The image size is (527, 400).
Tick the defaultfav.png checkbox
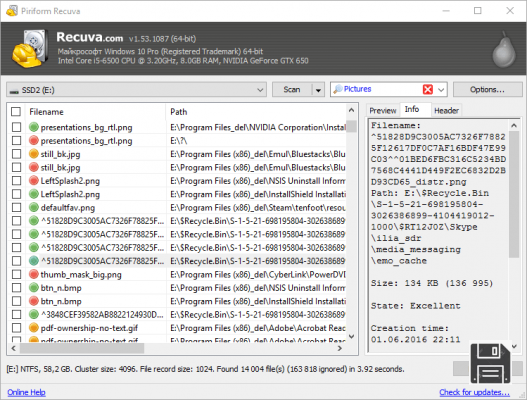16,207
